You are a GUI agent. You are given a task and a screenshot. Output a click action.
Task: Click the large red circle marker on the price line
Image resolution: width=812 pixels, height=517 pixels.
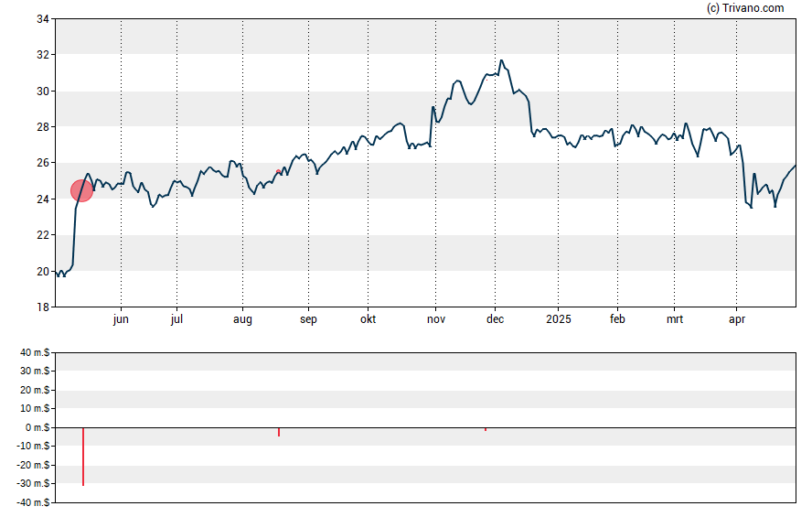tap(81, 190)
